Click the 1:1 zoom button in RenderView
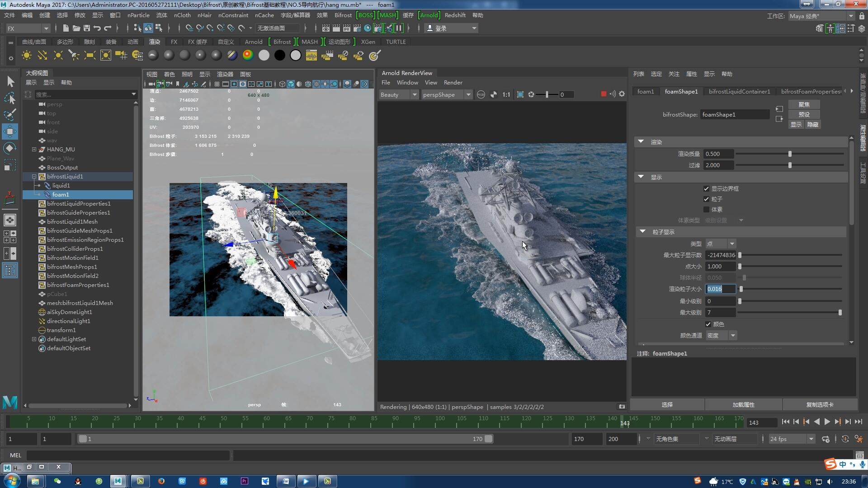 point(506,94)
